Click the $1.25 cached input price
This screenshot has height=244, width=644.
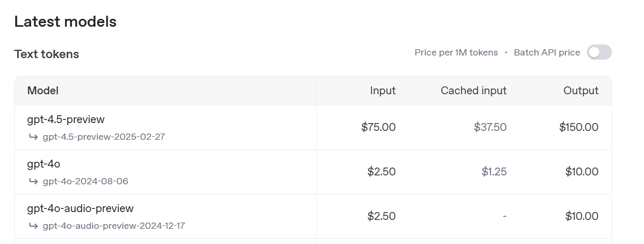[494, 172]
